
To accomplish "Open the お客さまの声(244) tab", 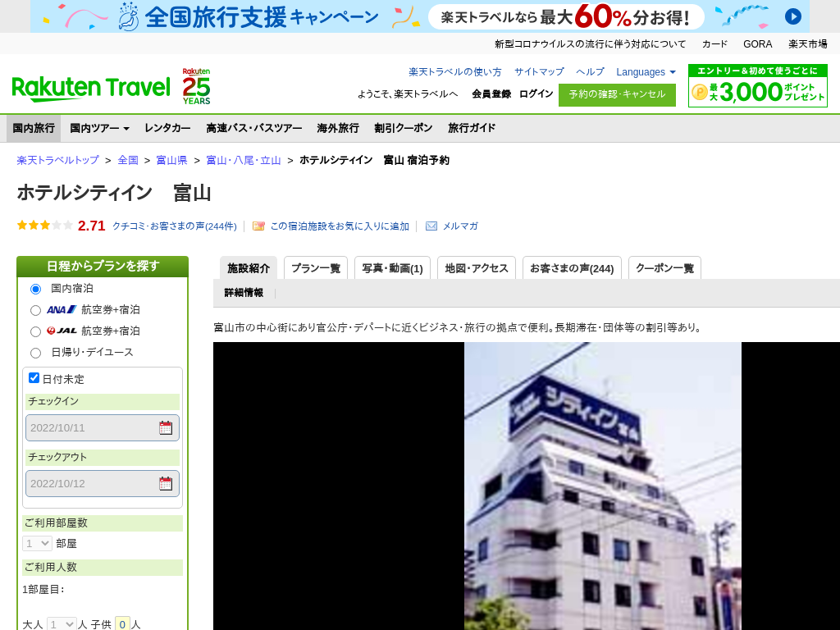I will [x=572, y=268].
